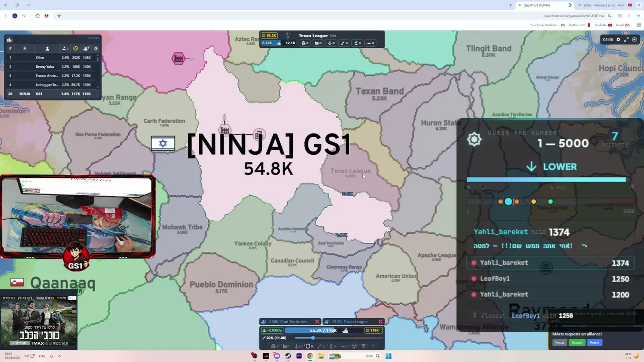Click the +2.05K/s troop rate indicator

click(272, 330)
